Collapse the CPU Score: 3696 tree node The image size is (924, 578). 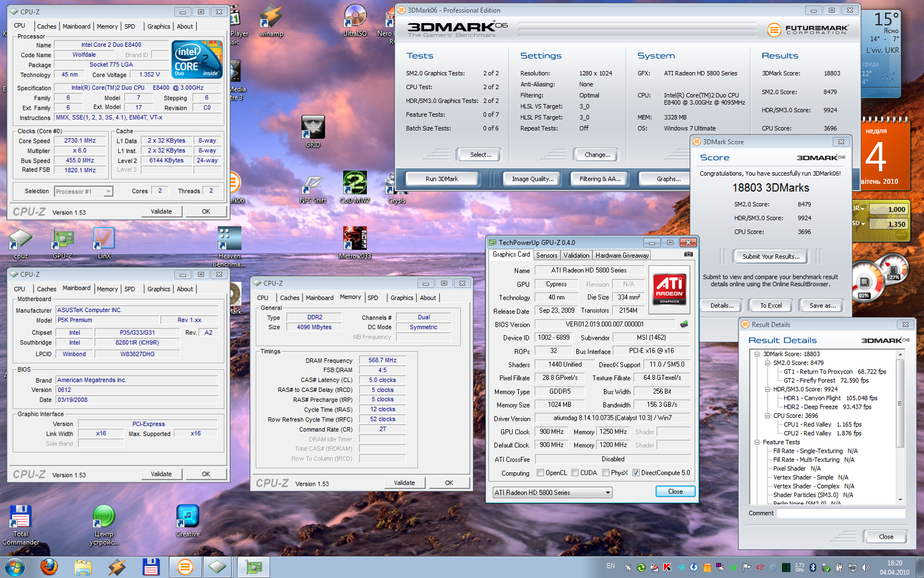[x=767, y=416]
